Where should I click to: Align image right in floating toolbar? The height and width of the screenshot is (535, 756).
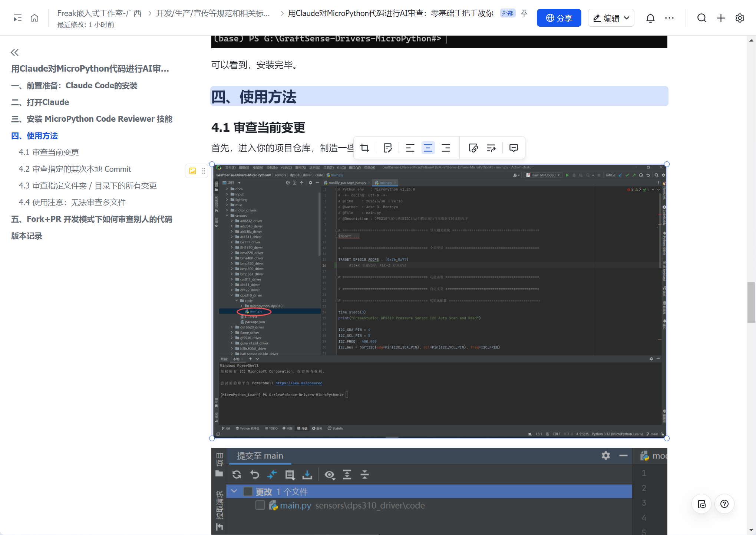click(446, 148)
